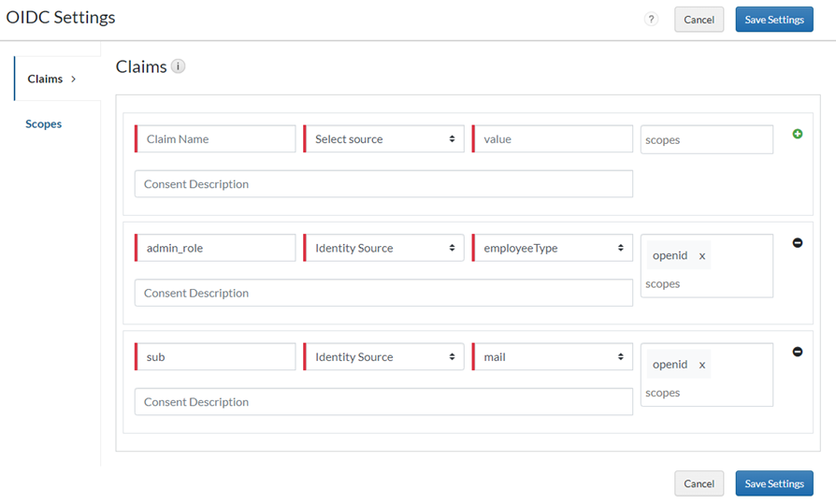Expand the employeeType value dropdown
Image resolution: width=836 pixels, height=504 pixels.
coord(552,248)
